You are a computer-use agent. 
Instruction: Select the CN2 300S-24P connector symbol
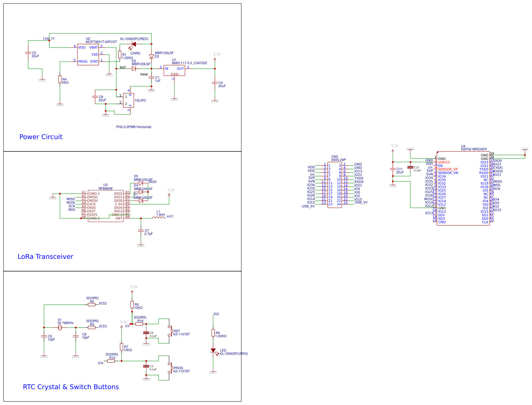[335, 185]
